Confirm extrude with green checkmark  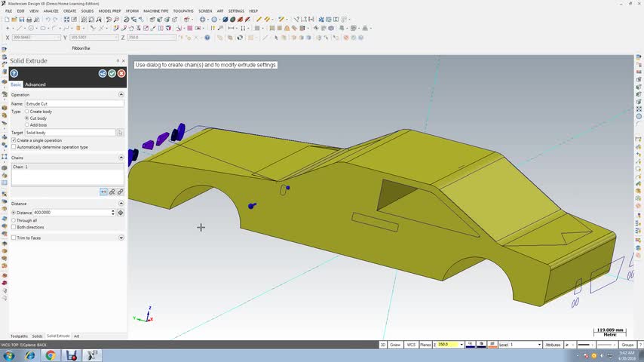click(112, 74)
